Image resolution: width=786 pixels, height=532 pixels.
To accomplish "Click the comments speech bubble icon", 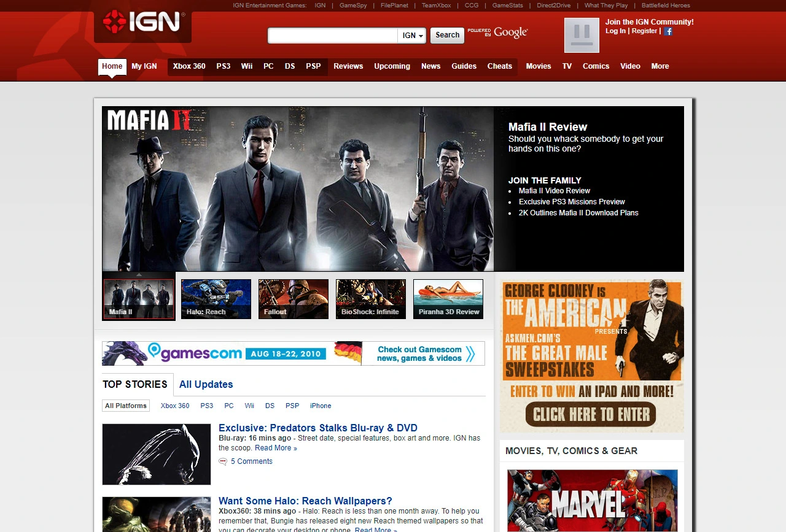I will [x=223, y=461].
